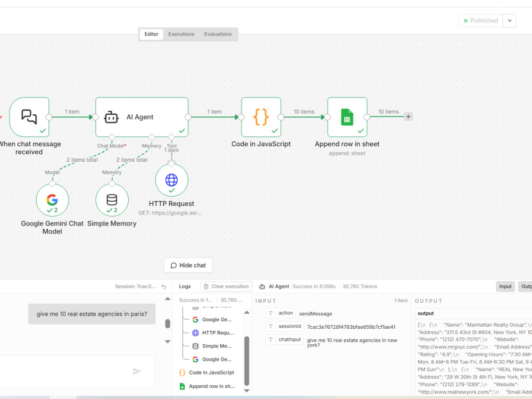Open the Append row in sheet node
The height and width of the screenshot is (399, 532).
point(347,117)
